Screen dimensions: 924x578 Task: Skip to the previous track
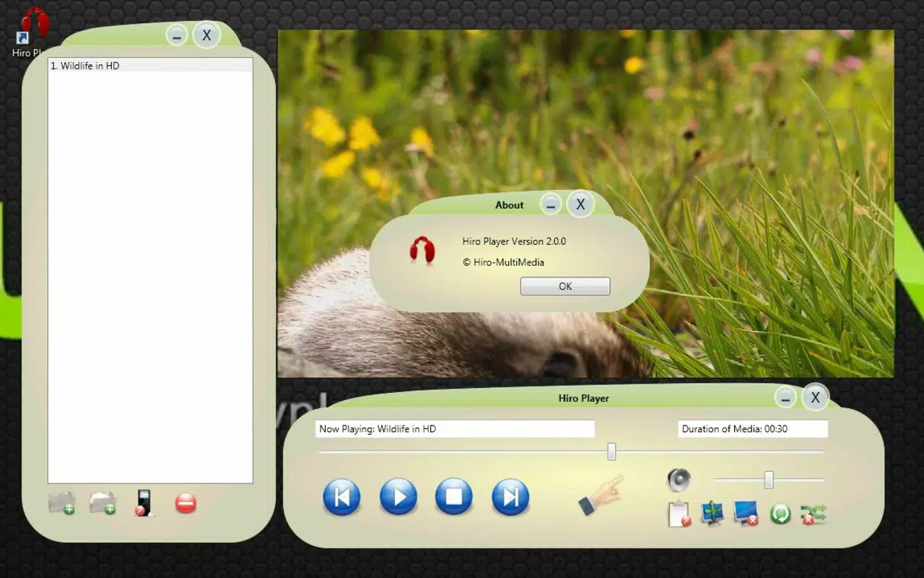[341, 497]
